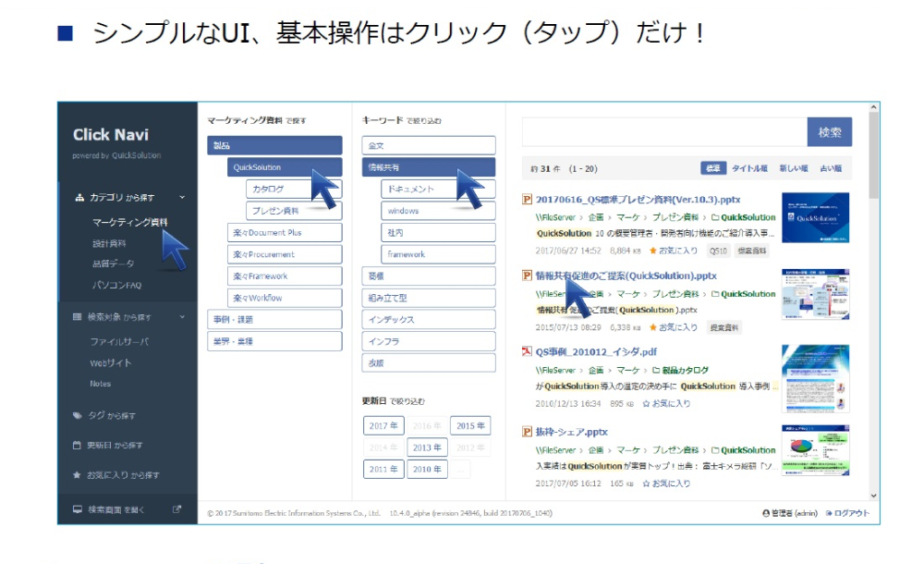Open パソコンFAQ in the sidebar

click(x=116, y=285)
